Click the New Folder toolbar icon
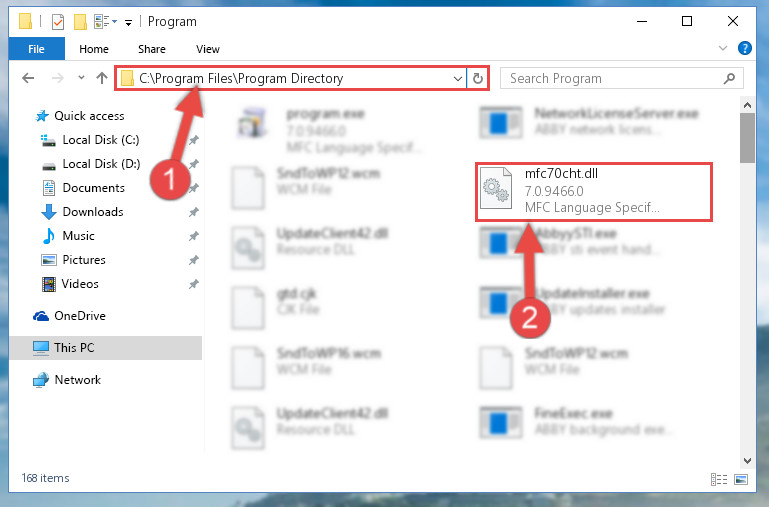Viewport: 769px width, 507px height. (x=80, y=22)
